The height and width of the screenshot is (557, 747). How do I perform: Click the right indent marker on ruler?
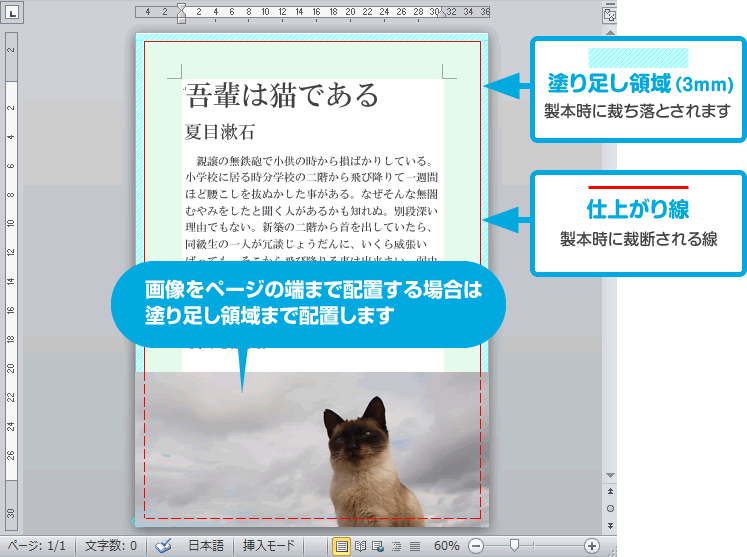coord(443,13)
